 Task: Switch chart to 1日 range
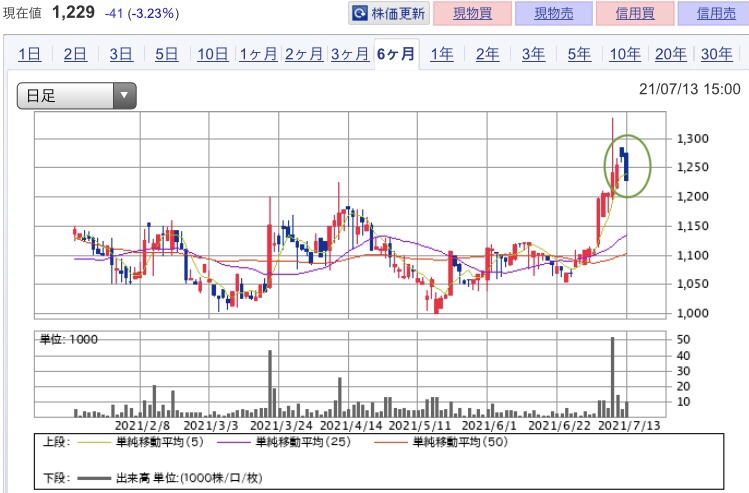(29, 54)
